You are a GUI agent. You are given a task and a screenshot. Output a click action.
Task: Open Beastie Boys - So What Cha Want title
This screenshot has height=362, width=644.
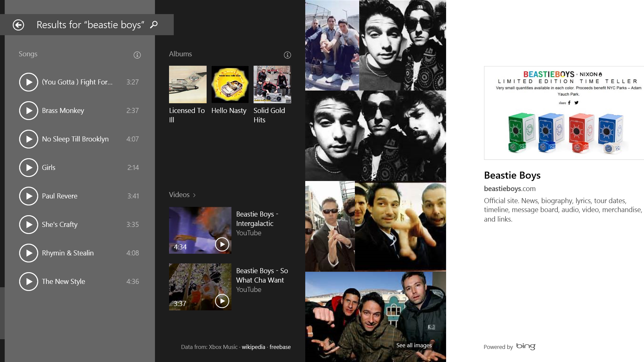tap(262, 276)
